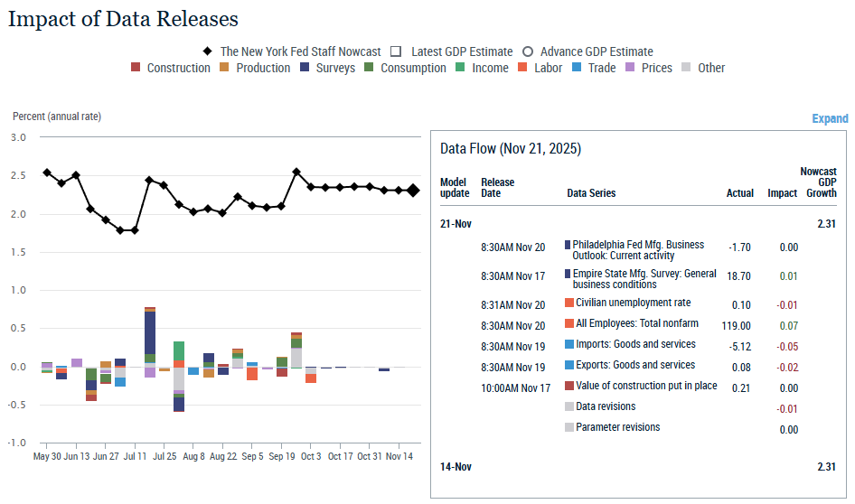Toggle the Construction legend series
The image size is (855, 504).
pos(171,68)
